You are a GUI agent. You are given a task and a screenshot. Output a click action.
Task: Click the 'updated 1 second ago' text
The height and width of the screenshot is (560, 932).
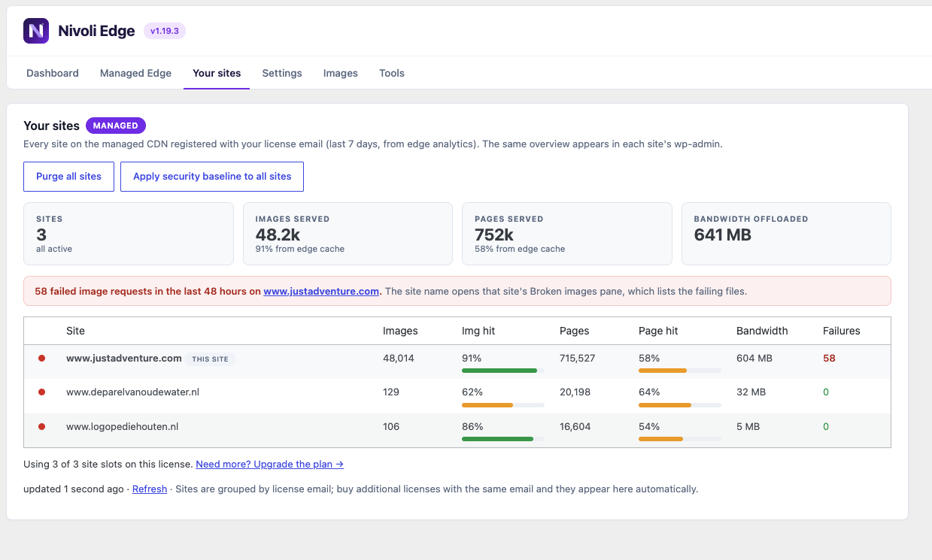[x=74, y=489]
